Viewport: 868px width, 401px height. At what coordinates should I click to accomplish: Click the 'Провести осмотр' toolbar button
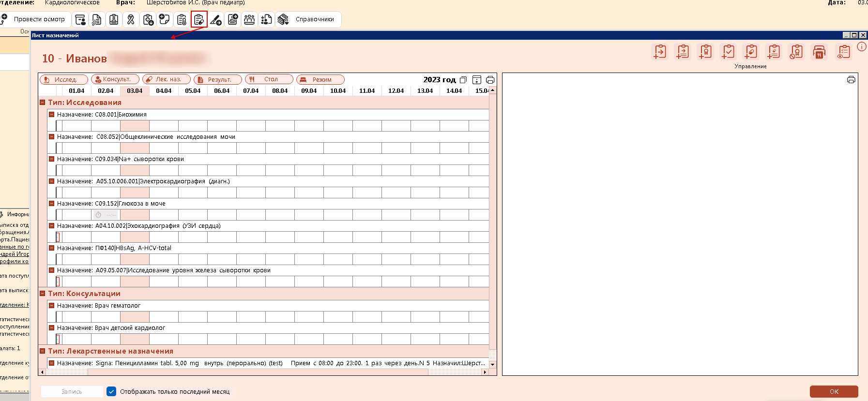pyautogui.click(x=35, y=19)
